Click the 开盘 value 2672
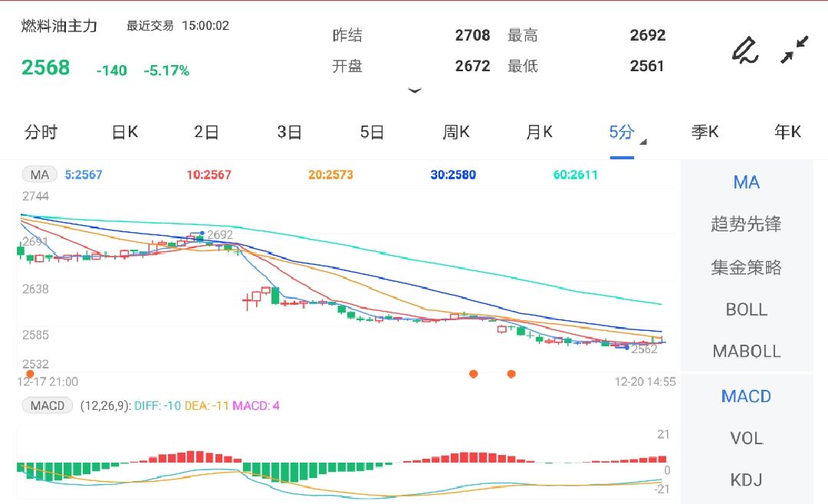The width and height of the screenshot is (828, 504). (x=472, y=66)
